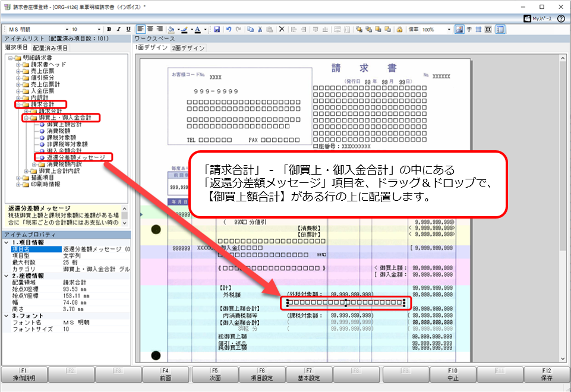Click the scissors cut icon
The width and height of the screenshot is (571, 392).
260,30
